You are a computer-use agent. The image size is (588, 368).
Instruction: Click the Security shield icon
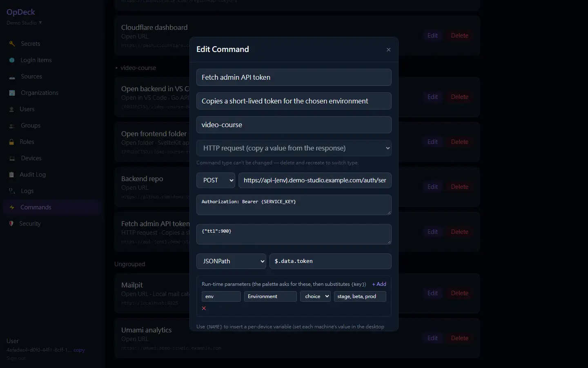tap(11, 224)
